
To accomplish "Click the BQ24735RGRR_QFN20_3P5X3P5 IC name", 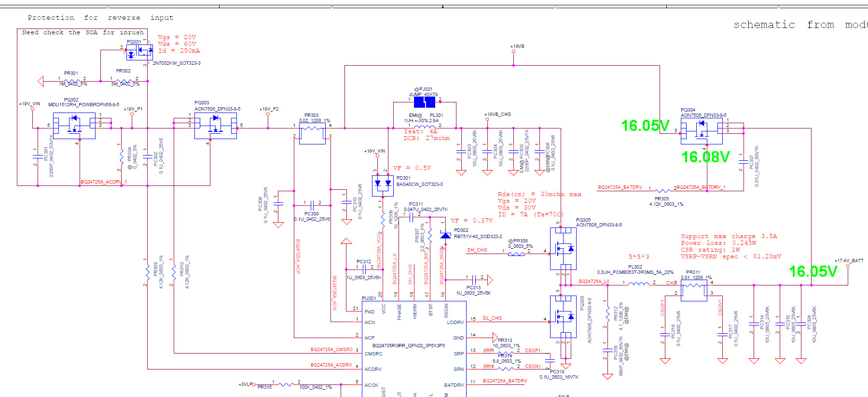I will point(409,346).
